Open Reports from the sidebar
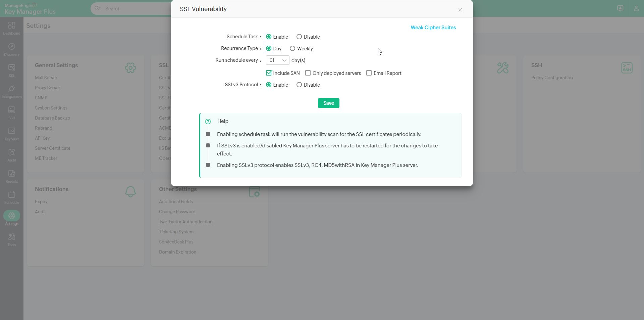The image size is (644, 320). (x=12, y=176)
